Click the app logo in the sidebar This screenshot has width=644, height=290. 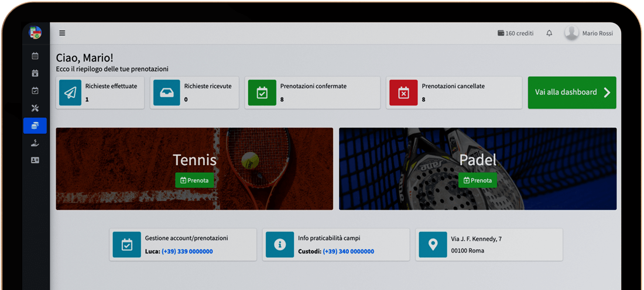(x=35, y=32)
